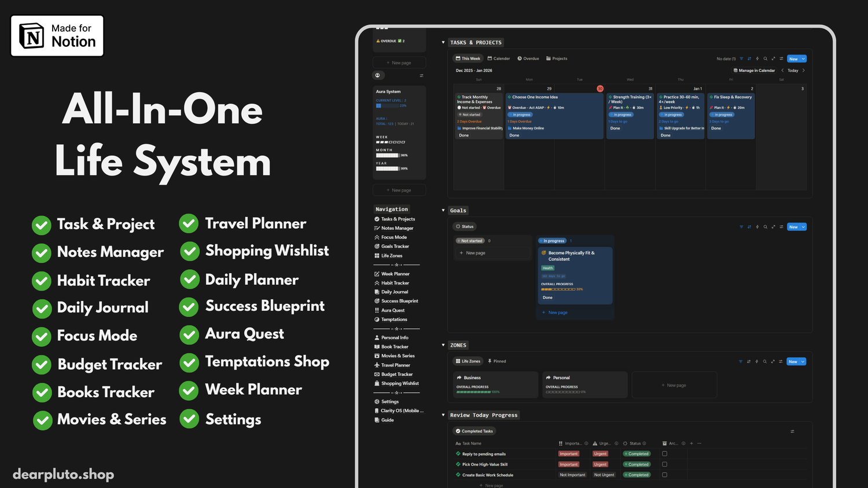Collapse the ZONES section toggle

[x=443, y=345]
